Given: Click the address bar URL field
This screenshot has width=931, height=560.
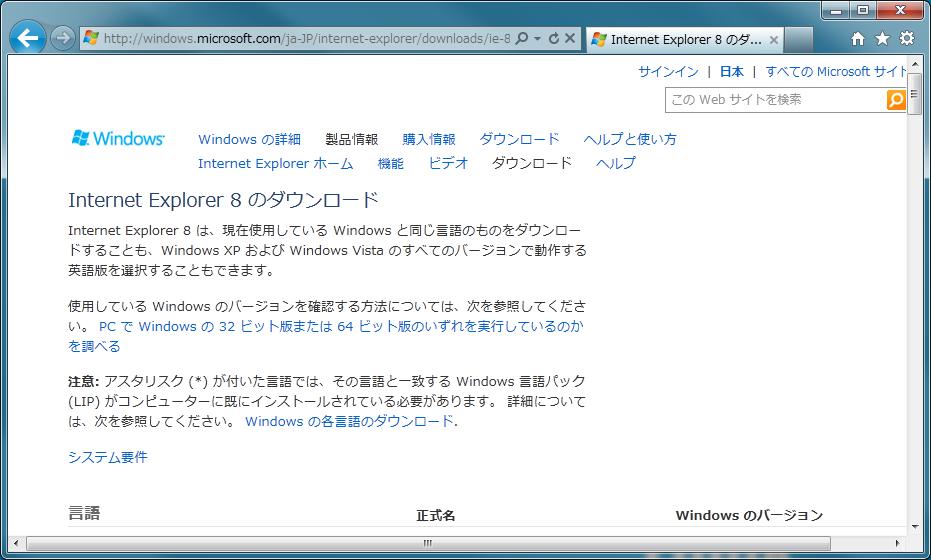Looking at the screenshot, I should [x=306, y=38].
